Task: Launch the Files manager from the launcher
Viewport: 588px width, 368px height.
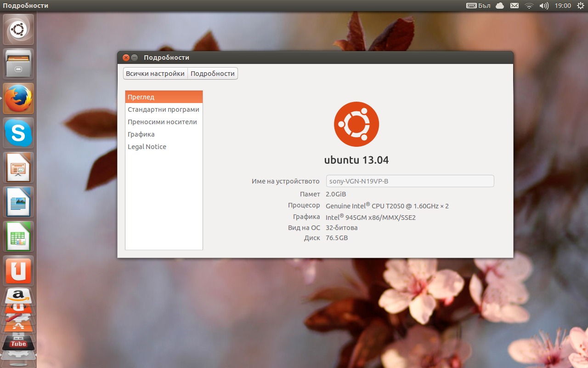Action: 18,64
